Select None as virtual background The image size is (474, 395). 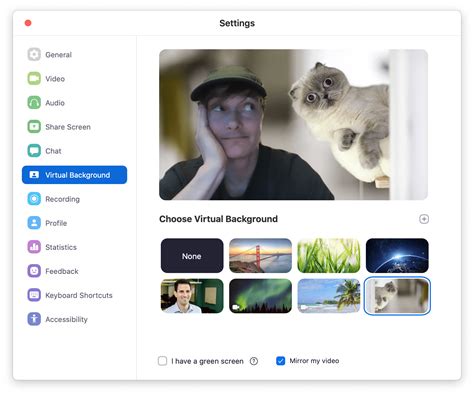tap(192, 256)
